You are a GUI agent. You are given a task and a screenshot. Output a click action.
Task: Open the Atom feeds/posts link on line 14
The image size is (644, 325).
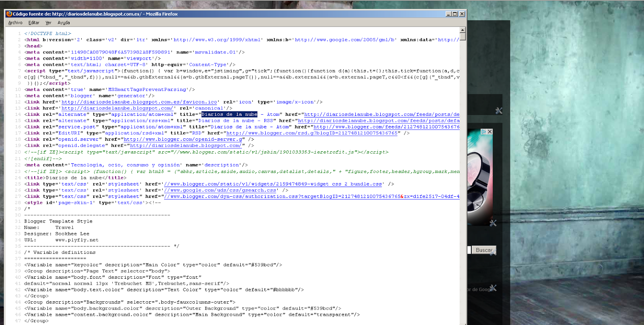382,115
